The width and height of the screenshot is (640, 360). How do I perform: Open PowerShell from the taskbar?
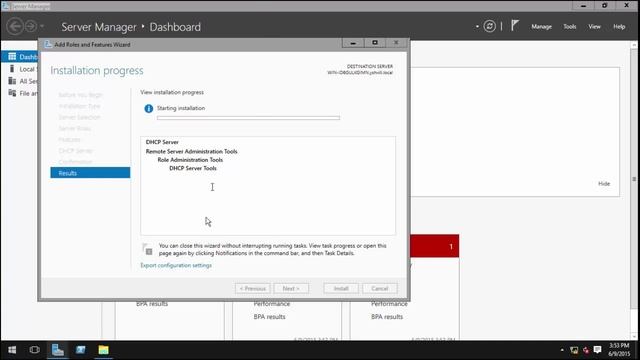80,350
